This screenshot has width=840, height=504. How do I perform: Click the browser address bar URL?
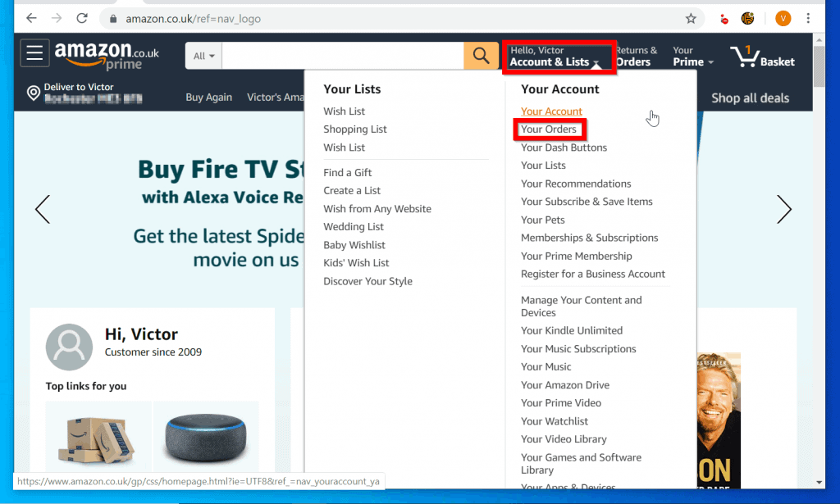pyautogui.click(x=194, y=19)
